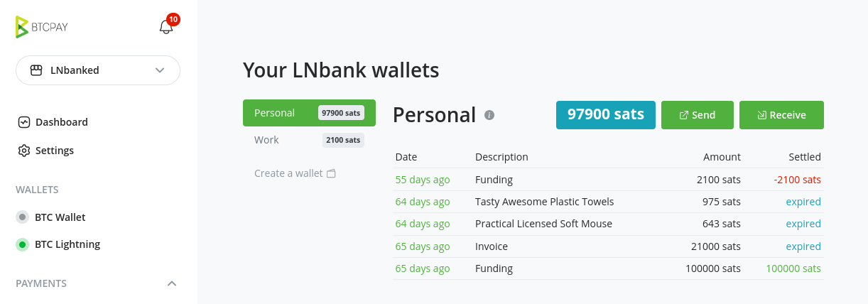Open BTC Lightning wallet link
Screen dimensions: 868x304
(67, 244)
